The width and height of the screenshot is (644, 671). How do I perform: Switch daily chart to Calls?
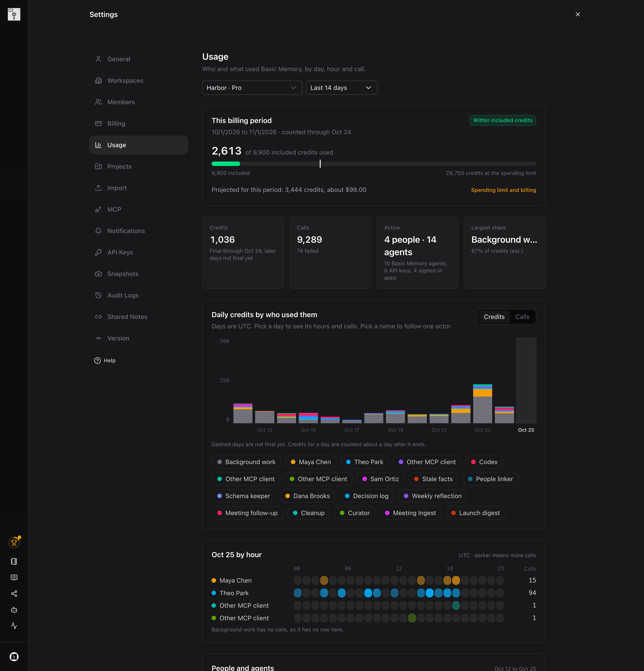(x=522, y=317)
